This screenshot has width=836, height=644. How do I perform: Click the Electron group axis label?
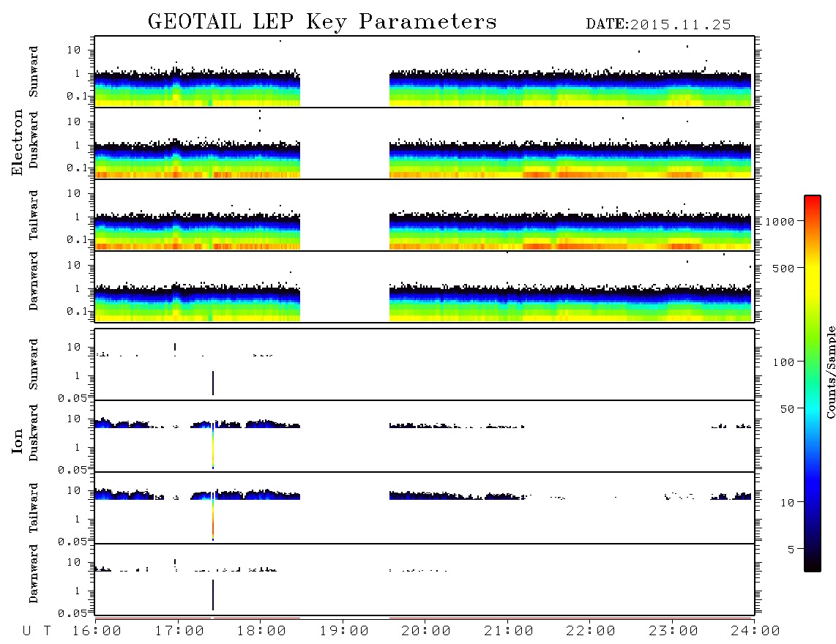(17, 143)
